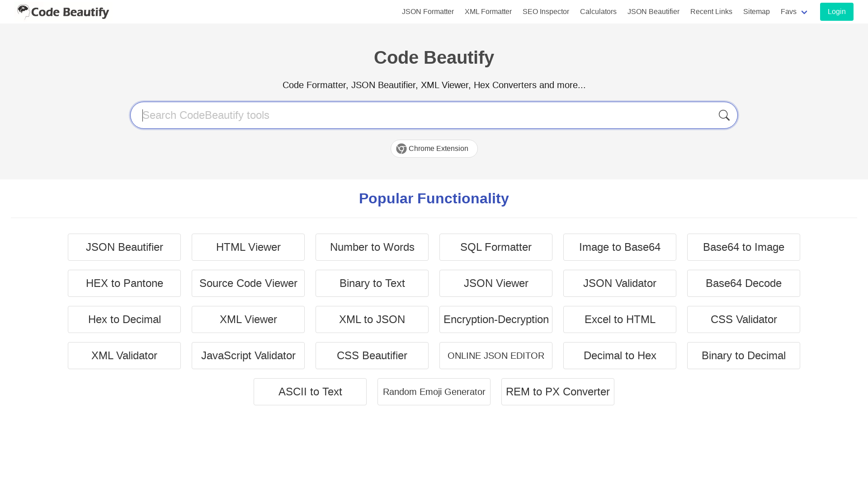Click the Sitemap navigation link
The image size is (868, 488).
(x=756, y=11)
